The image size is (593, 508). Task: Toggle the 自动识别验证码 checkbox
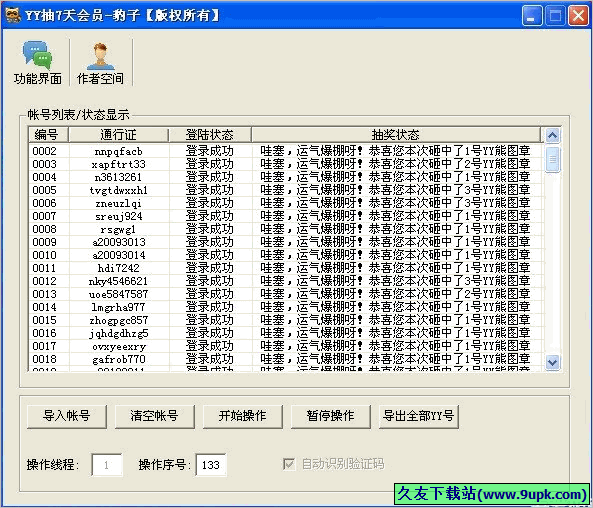(x=289, y=464)
